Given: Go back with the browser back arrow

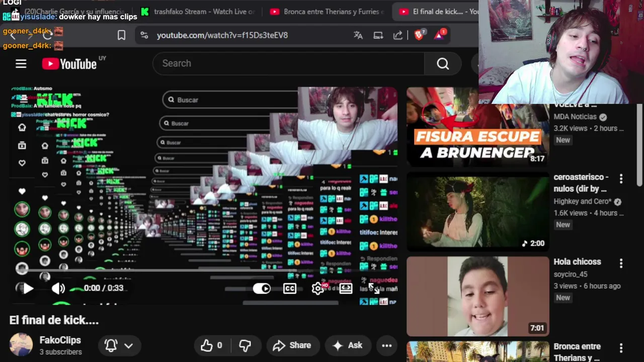Looking at the screenshot, I should [x=13, y=35].
